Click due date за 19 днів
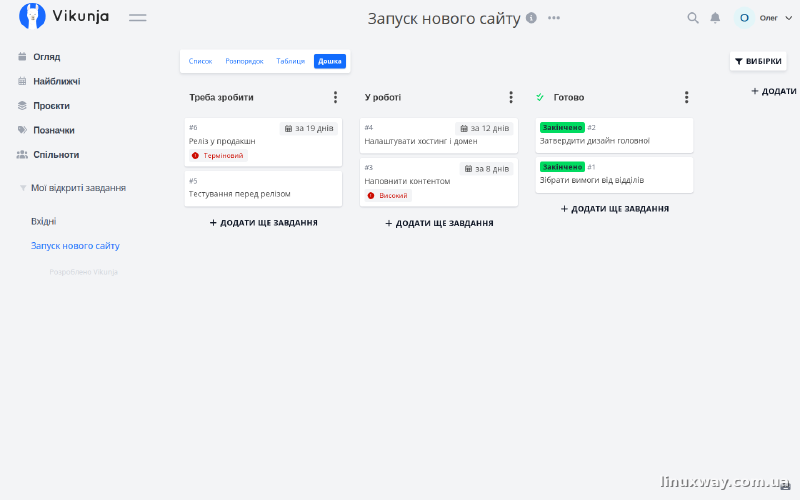Image resolution: width=800 pixels, height=500 pixels. click(309, 129)
